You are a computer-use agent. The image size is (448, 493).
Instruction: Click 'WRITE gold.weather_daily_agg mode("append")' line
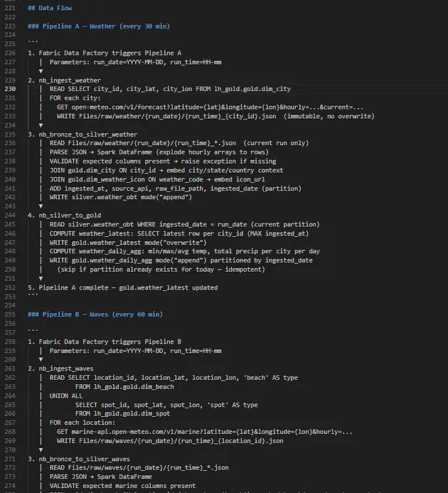point(181,260)
